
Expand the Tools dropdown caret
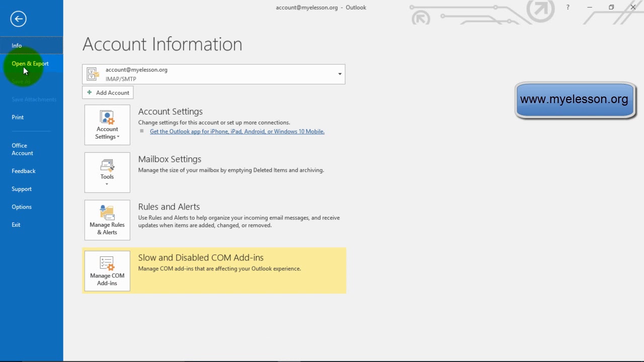[107, 185]
